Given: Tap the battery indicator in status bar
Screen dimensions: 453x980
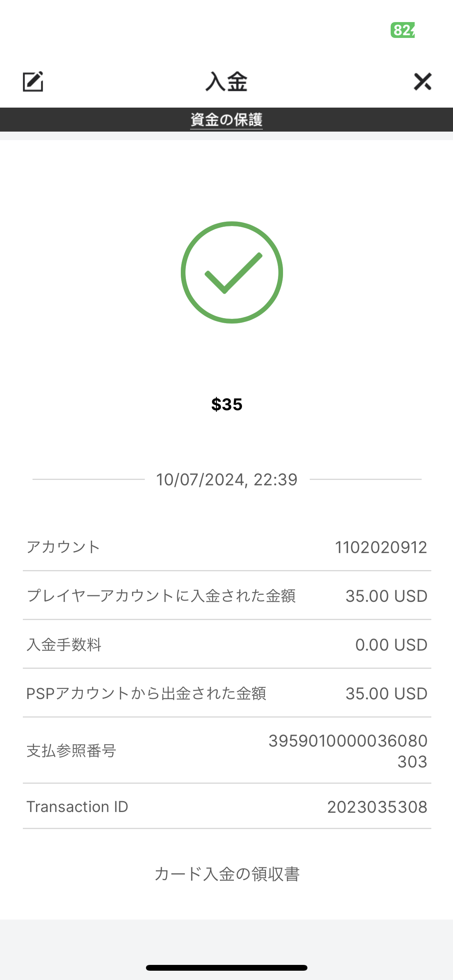Looking at the screenshot, I should pyautogui.click(x=403, y=30).
